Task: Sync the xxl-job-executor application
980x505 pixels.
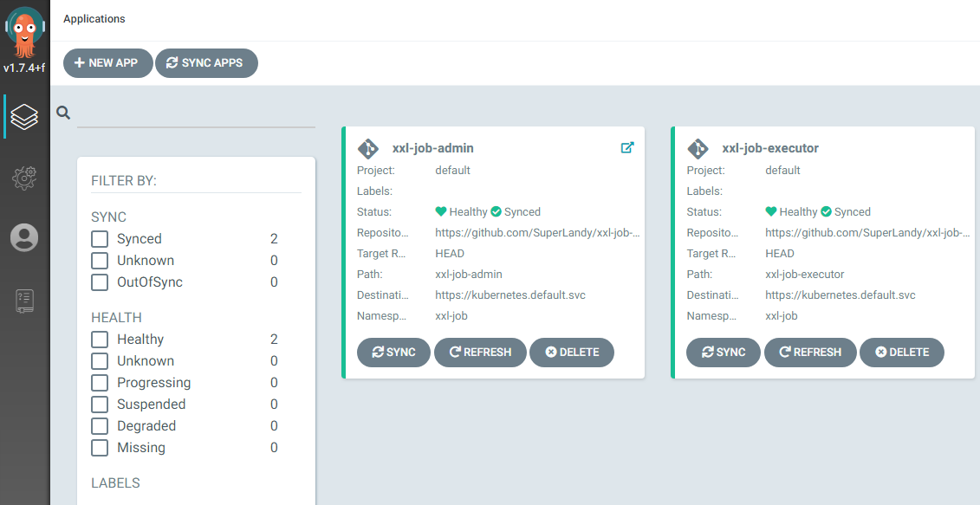Action: tap(724, 353)
